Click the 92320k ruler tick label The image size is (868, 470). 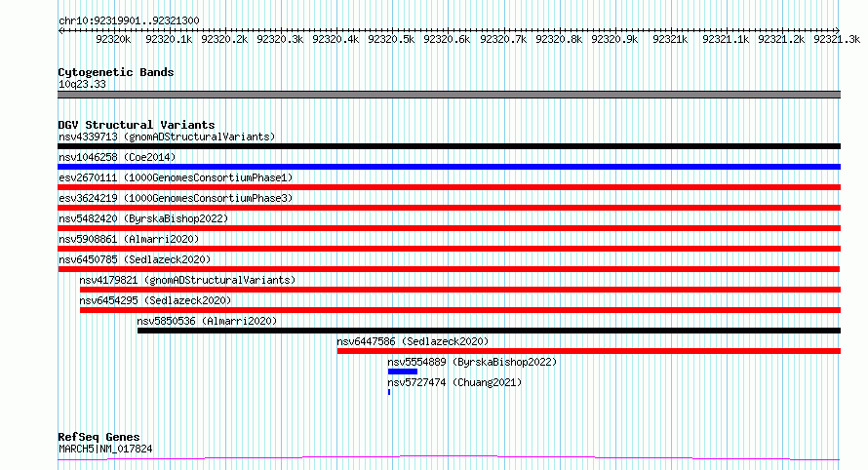point(113,39)
